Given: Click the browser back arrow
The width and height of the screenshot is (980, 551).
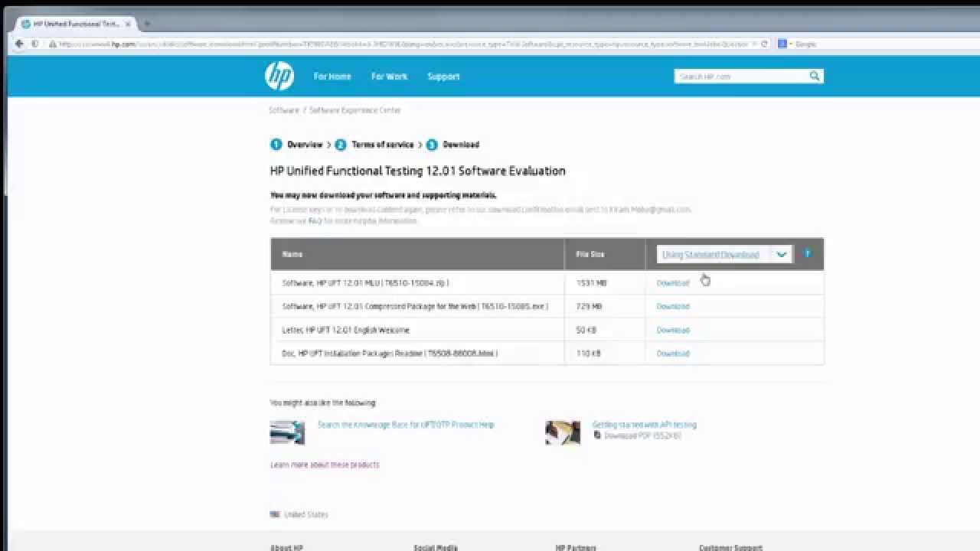Looking at the screenshot, I should [x=19, y=44].
